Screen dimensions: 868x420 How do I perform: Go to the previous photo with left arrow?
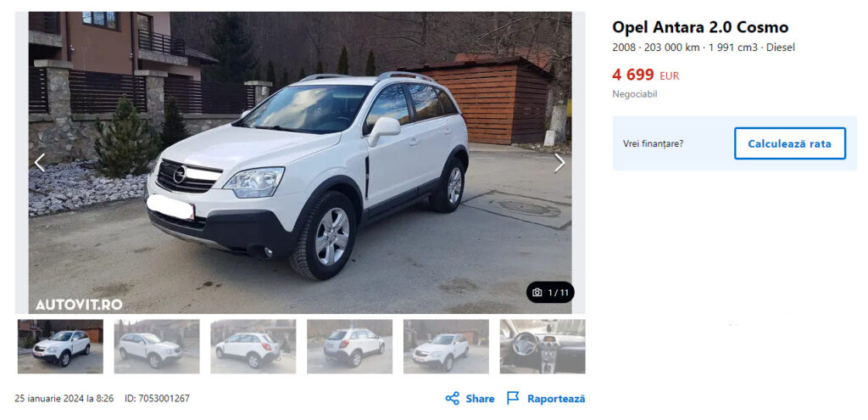point(39,163)
